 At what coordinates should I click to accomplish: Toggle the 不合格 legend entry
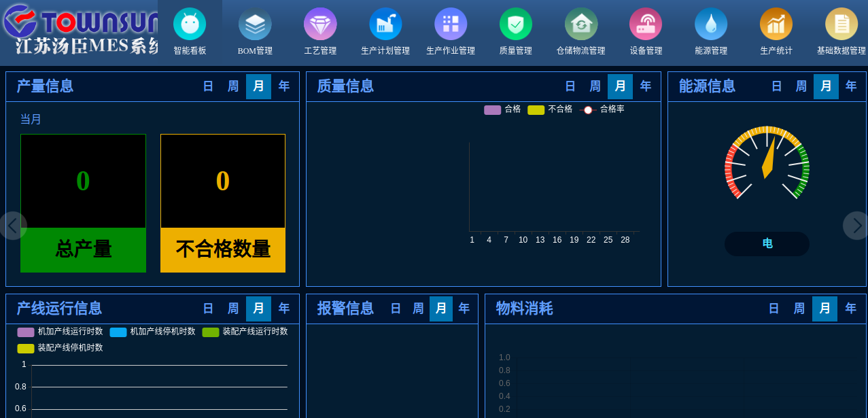pyautogui.click(x=548, y=109)
